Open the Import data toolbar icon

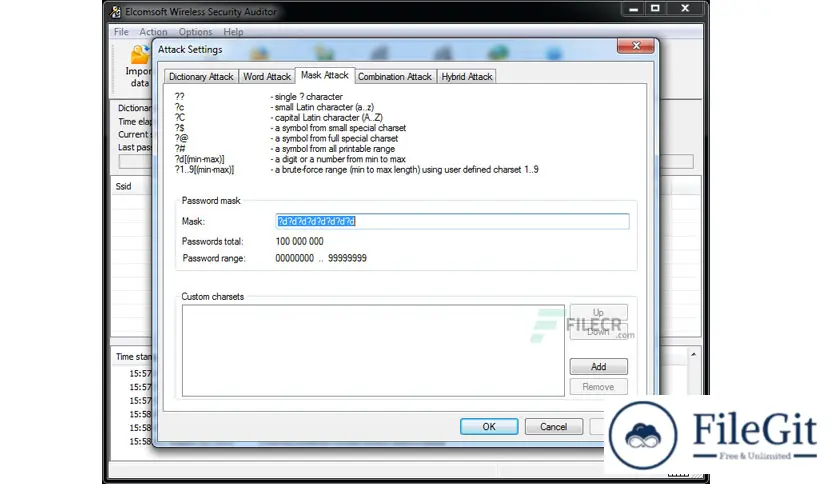(x=140, y=67)
